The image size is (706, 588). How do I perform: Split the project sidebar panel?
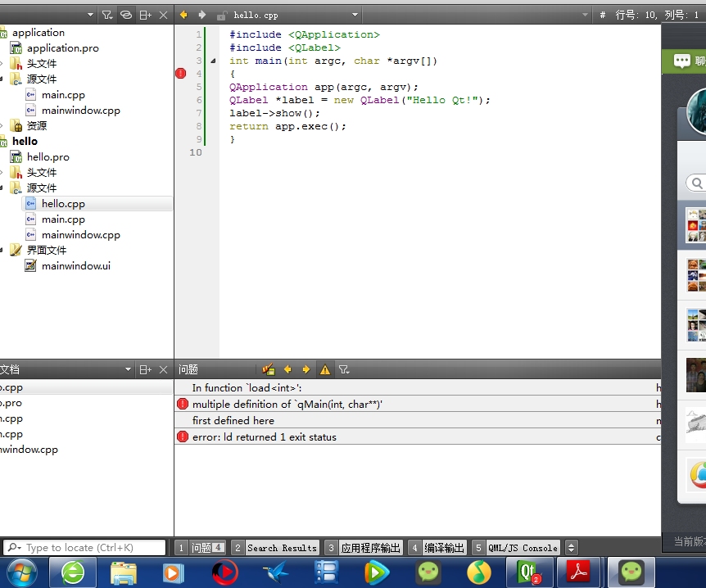pos(146,16)
